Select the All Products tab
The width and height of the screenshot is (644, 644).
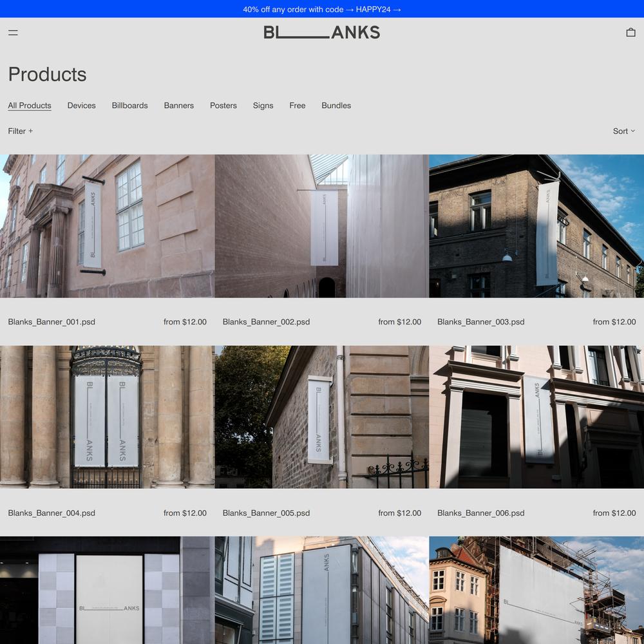(30, 106)
